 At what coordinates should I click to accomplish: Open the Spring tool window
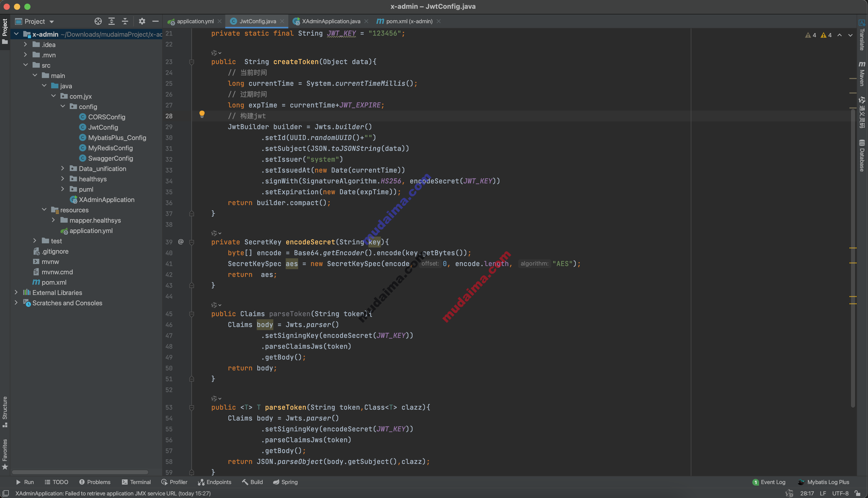285,482
